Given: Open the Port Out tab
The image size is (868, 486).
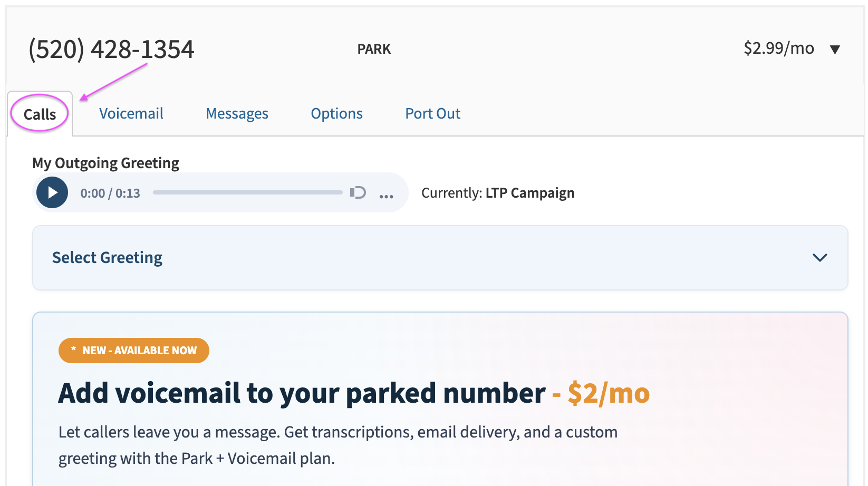Looking at the screenshot, I should point(432,113).
